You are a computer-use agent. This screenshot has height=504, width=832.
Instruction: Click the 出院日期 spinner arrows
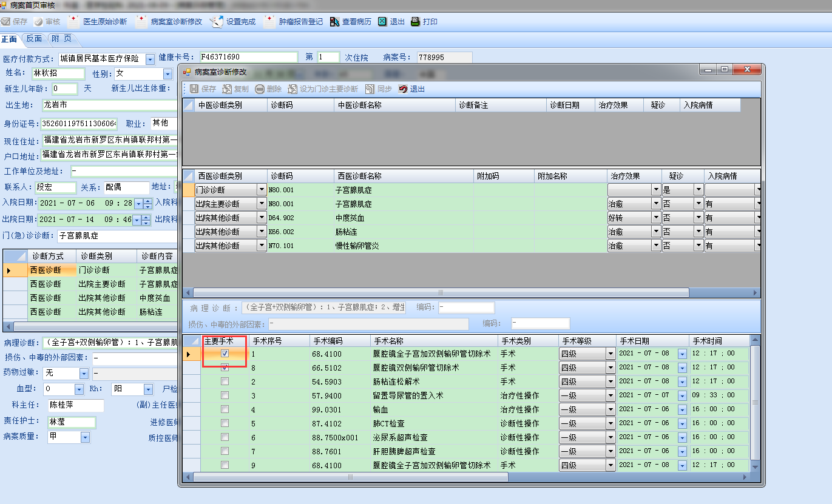coord(147,220)
